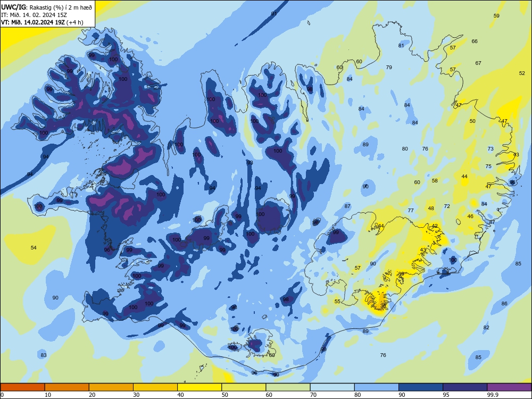The image size is (532, 399).
Task: Click the orange 10–20 legend swatch
Action: tap(67, 387)
